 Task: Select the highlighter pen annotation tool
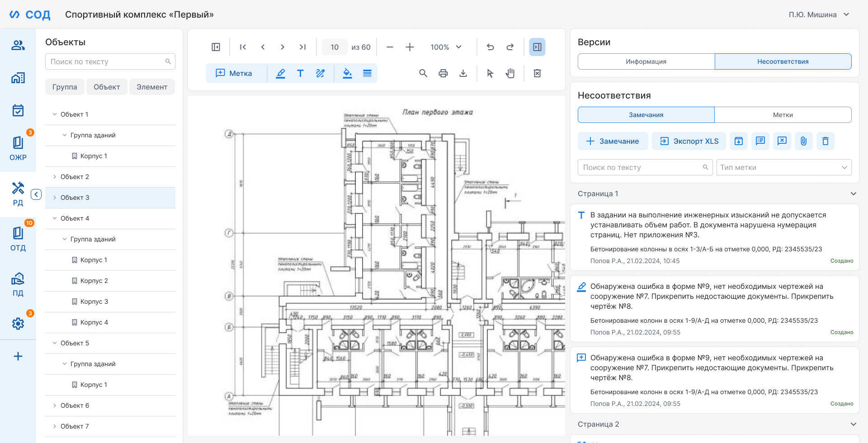click(280, 73)
